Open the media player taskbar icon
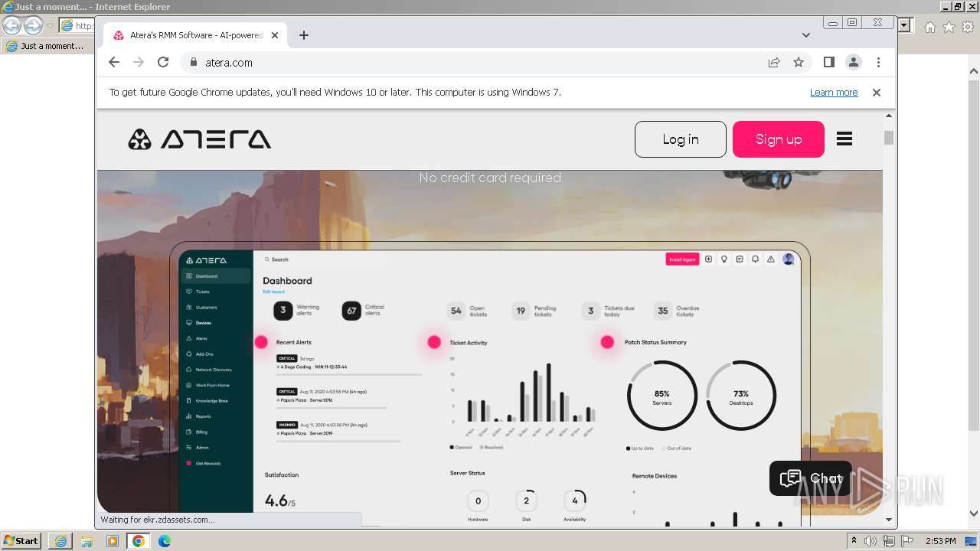Screen dimensions: 980x551 pyautogui.click(x=113, y=541)
